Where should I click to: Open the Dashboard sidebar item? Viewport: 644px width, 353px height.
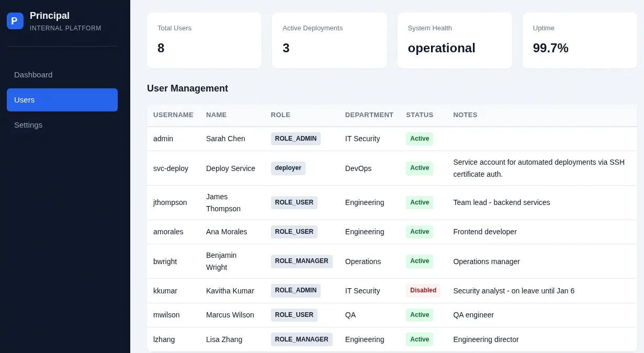62,75
